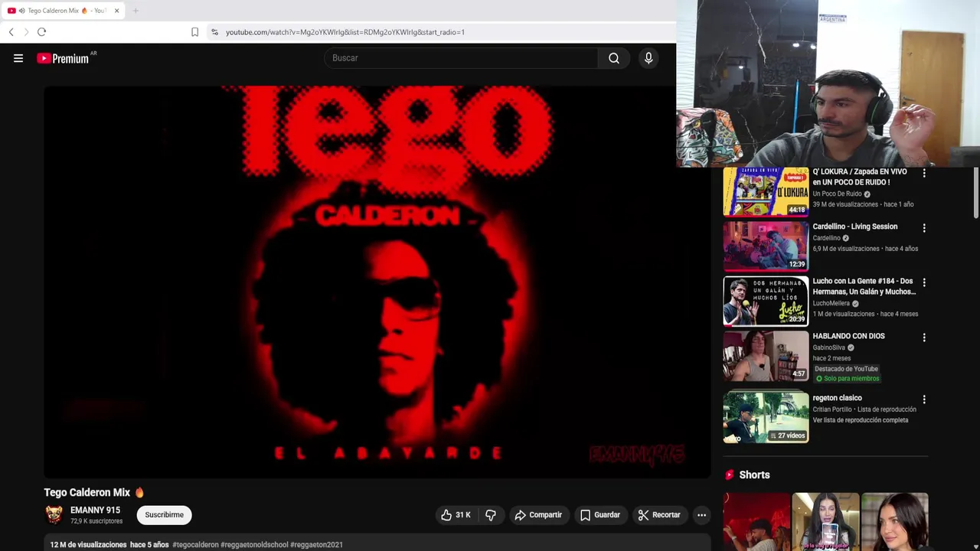This screenshot has height=551, width=980.
Task: Click Q' LOKURA / Zapada EN VIVO title
Action: [860, 177]
